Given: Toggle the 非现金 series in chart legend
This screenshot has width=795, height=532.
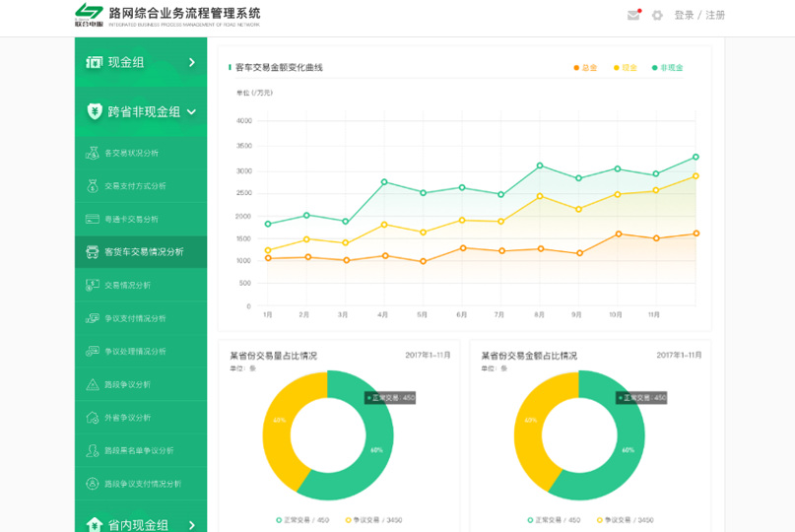Looking at the screenshot, I should pyautogui.click(x=667, y=67).
